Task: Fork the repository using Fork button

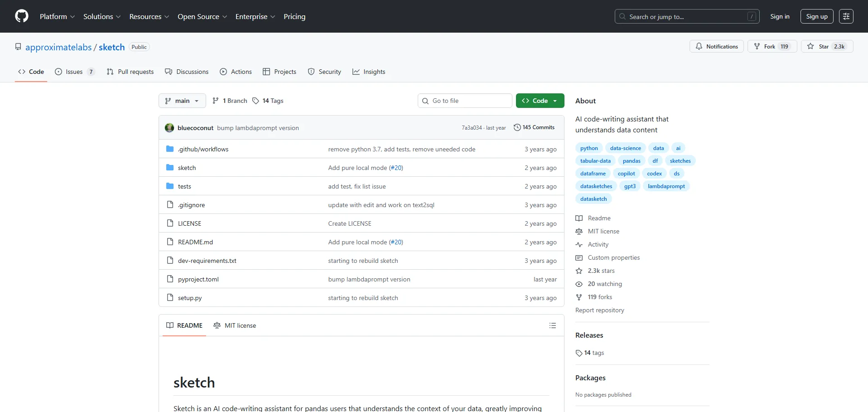Action: coord(772,46)
